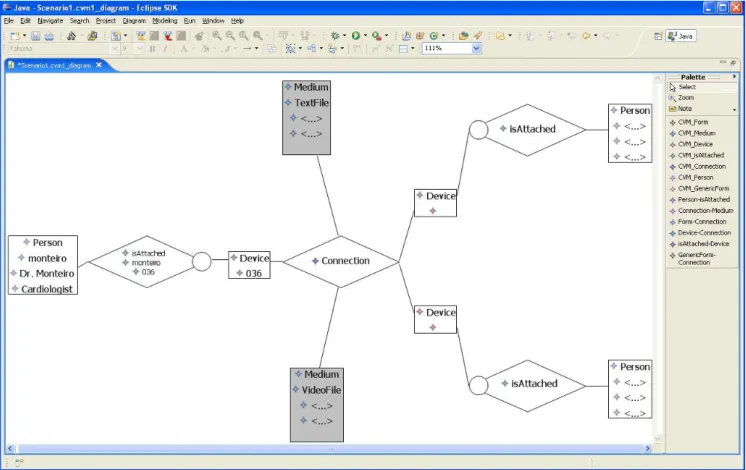Screen dimensions: 746x470
Task: Select GenericForm-Connection link tool
Action: 702,258
